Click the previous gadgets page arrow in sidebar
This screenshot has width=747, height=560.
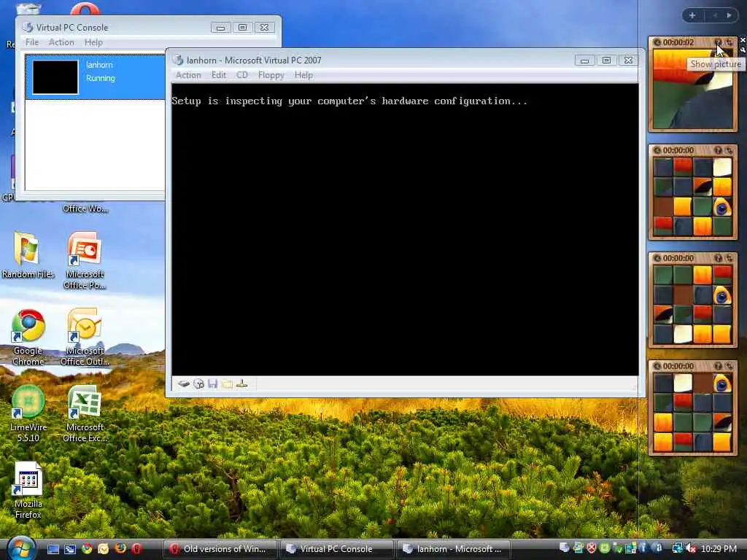pos(715,15)
